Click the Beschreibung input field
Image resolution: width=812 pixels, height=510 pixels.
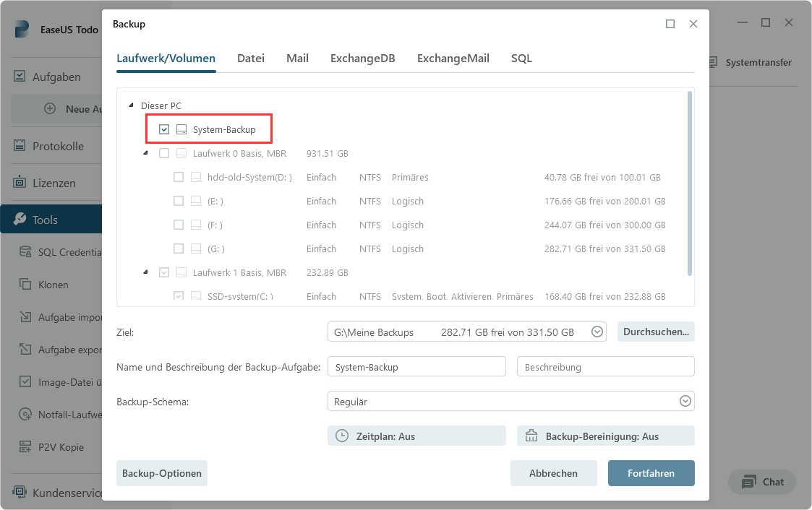605,366
